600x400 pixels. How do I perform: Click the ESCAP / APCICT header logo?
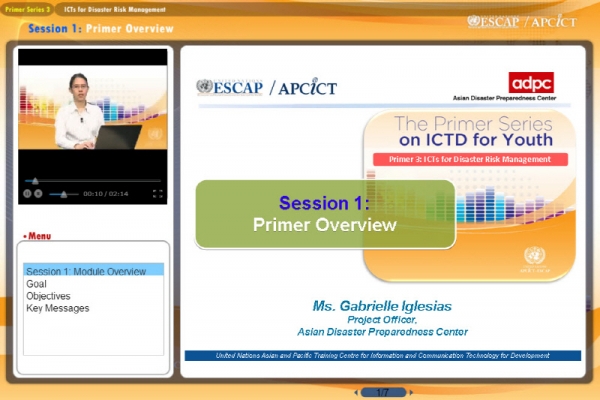pyautogui.click(x=522, y=21)
